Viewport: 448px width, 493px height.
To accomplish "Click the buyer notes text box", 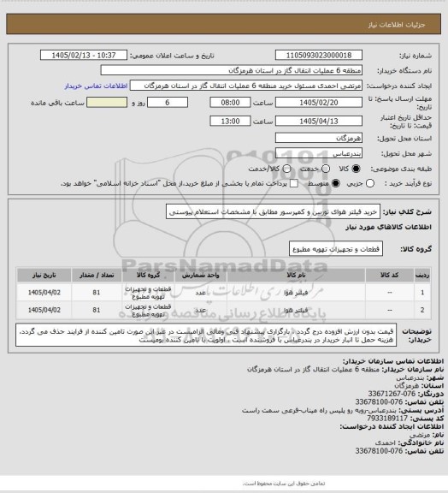I will tap(206, 336).
